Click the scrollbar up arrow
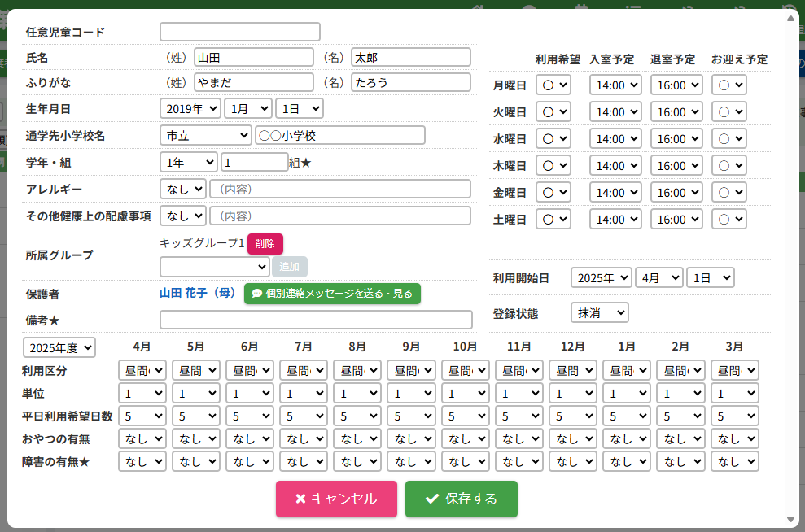The image size is (805, 532). 790,16
